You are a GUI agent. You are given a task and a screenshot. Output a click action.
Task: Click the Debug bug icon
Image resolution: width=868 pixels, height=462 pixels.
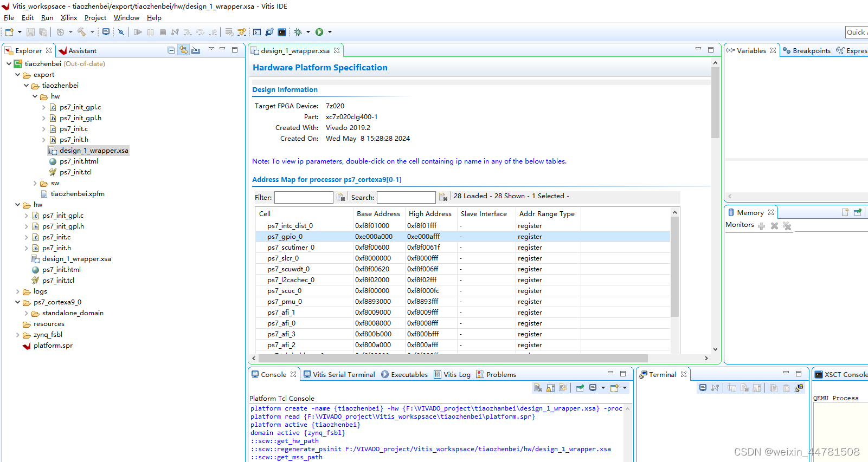pyautogui.click(x=298, y=32)
